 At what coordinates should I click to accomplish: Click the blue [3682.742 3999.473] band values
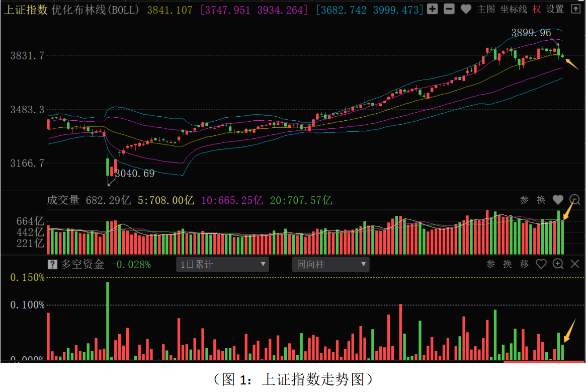click(370, 10)
